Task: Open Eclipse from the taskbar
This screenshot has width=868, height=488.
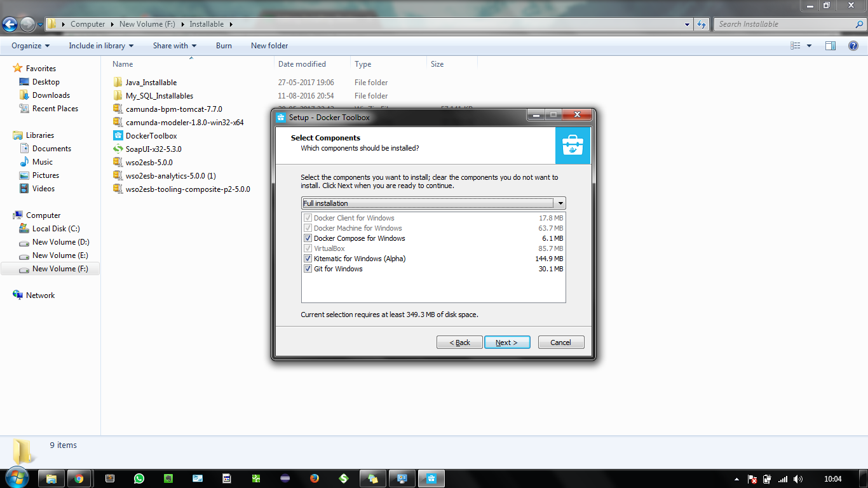Action: tap(285, 478)
